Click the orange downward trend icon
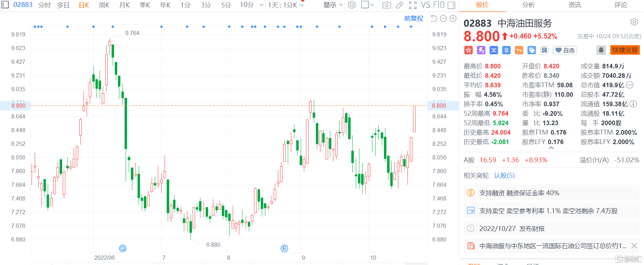This screenshot has width=644, height=265. coord(519,50)
